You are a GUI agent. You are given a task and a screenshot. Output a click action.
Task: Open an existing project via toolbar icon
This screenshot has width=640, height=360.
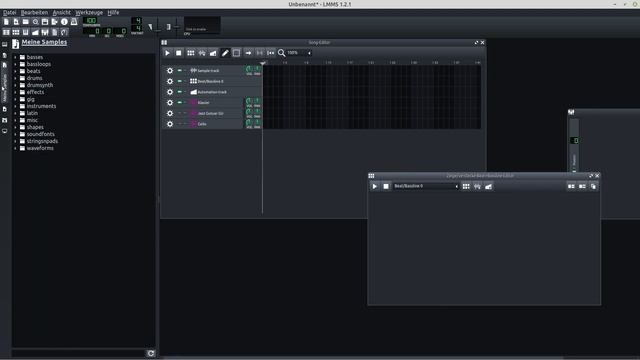tap(26, 22)
